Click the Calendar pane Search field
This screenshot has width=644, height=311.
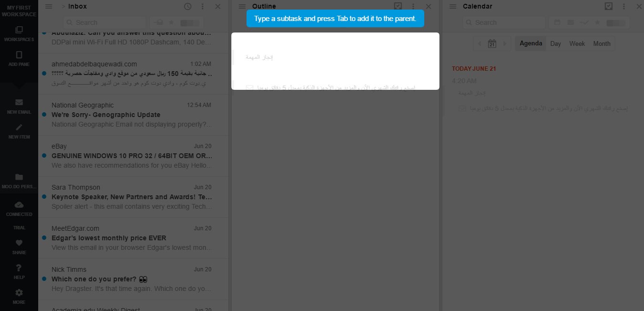tap(504, 22)
